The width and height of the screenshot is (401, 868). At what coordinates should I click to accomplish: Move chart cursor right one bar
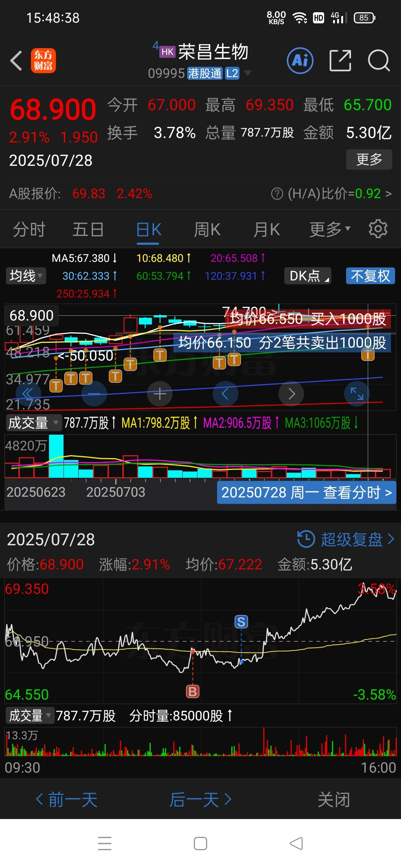pyautogui.click(x=291, y=394)
